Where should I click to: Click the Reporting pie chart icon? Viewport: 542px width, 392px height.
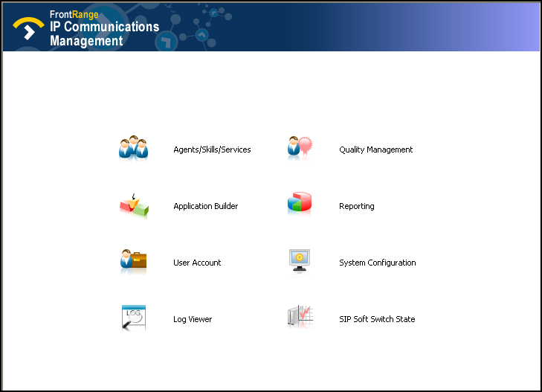coord(300,203)
